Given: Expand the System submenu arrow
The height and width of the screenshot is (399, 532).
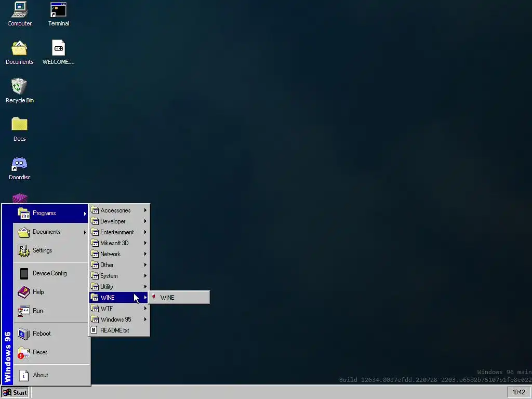Looking at the screenshot, I should point(145,275).
